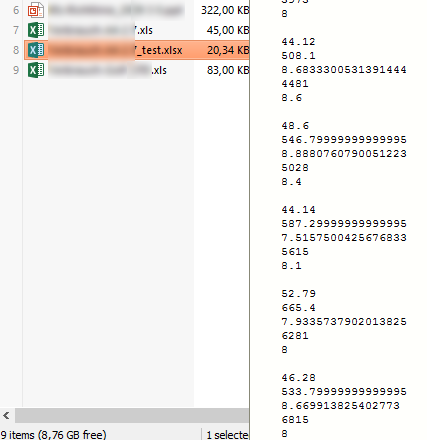Viewport: 427px width, 440px height.
Task: Click the value 665.4 in the preview
Action: coord(298,308)
